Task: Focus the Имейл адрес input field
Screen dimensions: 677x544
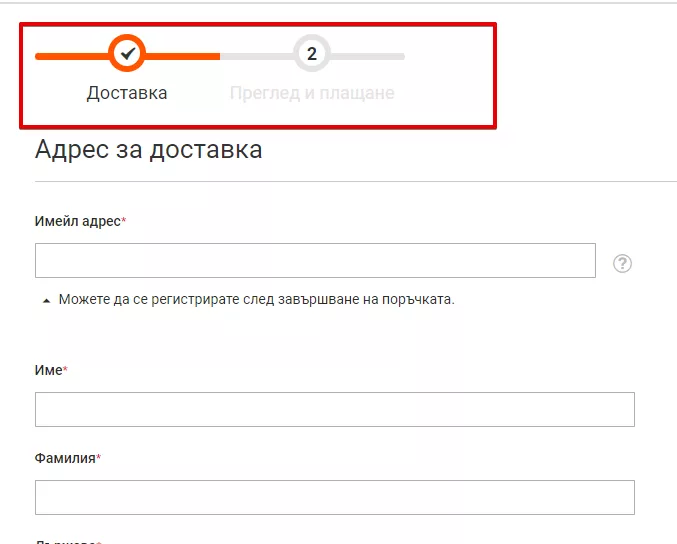Action: click(x=315, y=260)
